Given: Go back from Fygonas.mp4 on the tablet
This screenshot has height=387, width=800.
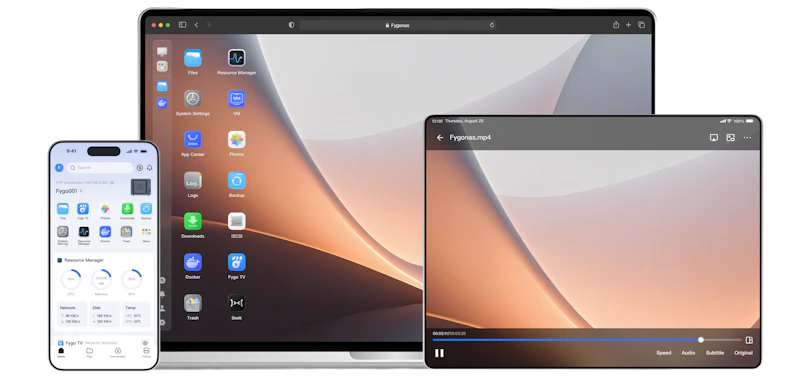Looking at the screenshot, I should pos(440,138).
